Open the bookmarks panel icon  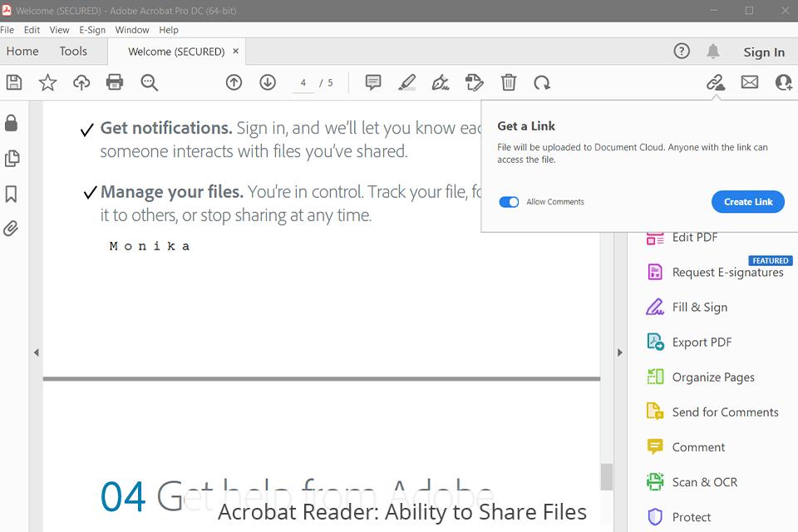click(11, 194)
